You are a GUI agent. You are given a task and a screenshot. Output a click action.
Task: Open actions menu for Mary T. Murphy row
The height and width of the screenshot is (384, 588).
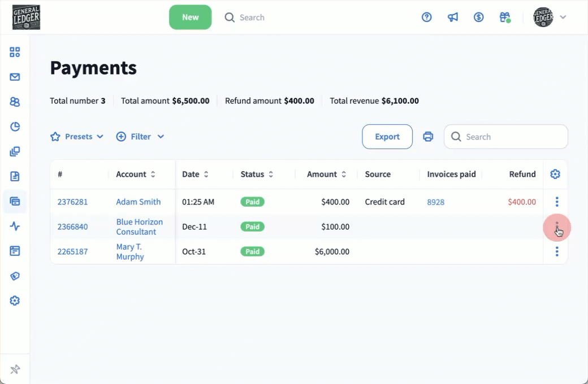coord(557,252)
